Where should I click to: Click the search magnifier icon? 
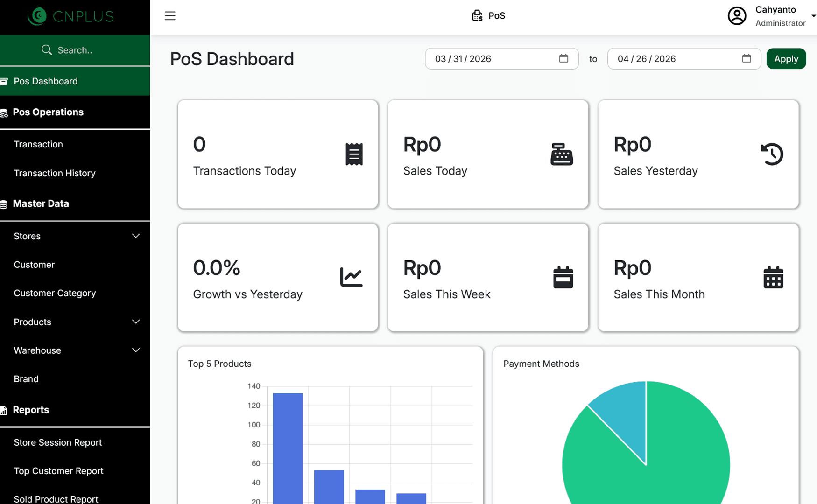point(46,50)
